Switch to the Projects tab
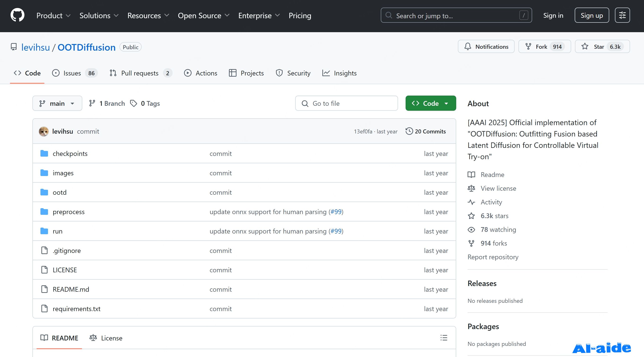 click(x=246, y=73)
